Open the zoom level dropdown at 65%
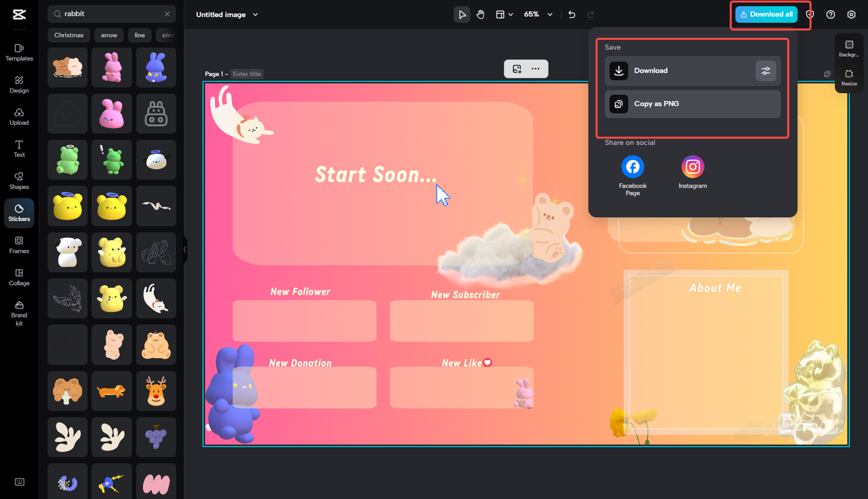 point(538,14)
